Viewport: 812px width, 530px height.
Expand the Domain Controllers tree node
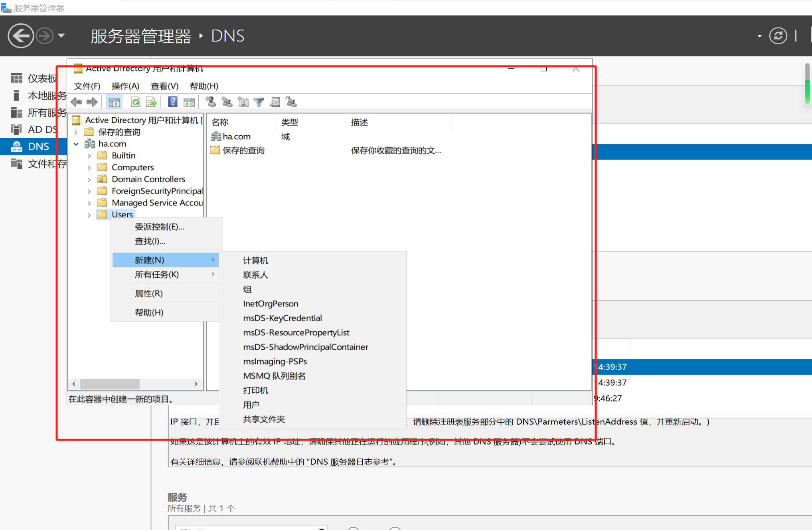click(89, 180)
